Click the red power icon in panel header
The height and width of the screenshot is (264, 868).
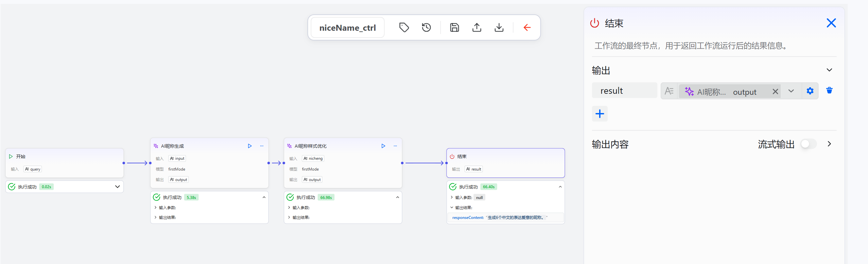594,23
